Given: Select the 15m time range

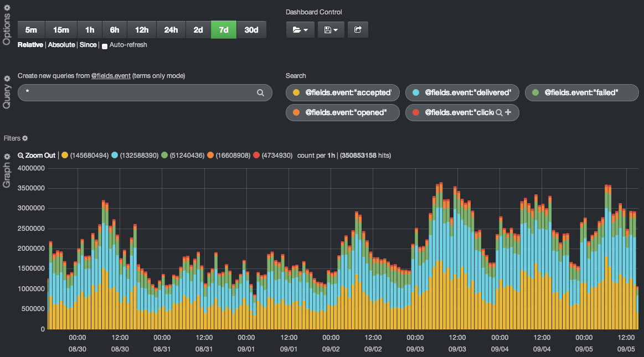Looking at the screenshot, I should [x=61, y=29].
